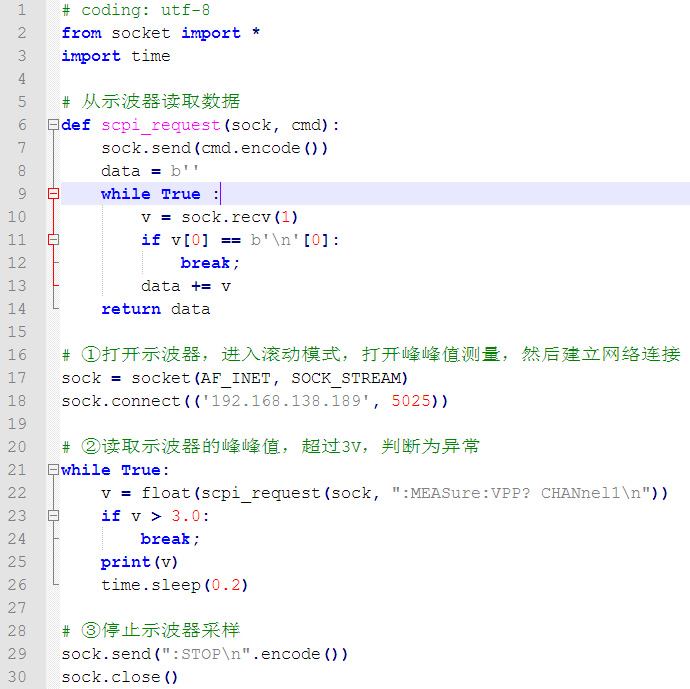
Task: Click function name 'scpi_request' in the def line
Action: (161, 125)
